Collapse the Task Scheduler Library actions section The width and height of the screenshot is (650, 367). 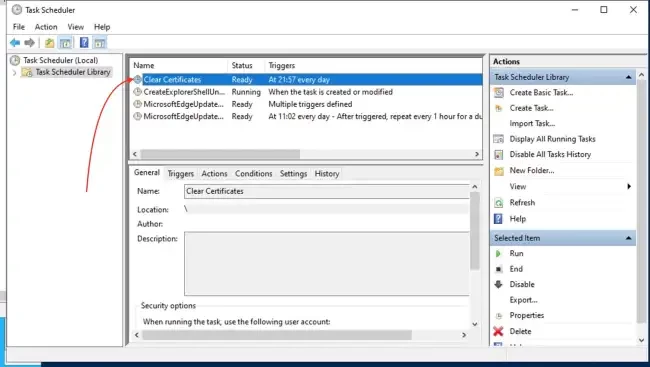(628, 77)
